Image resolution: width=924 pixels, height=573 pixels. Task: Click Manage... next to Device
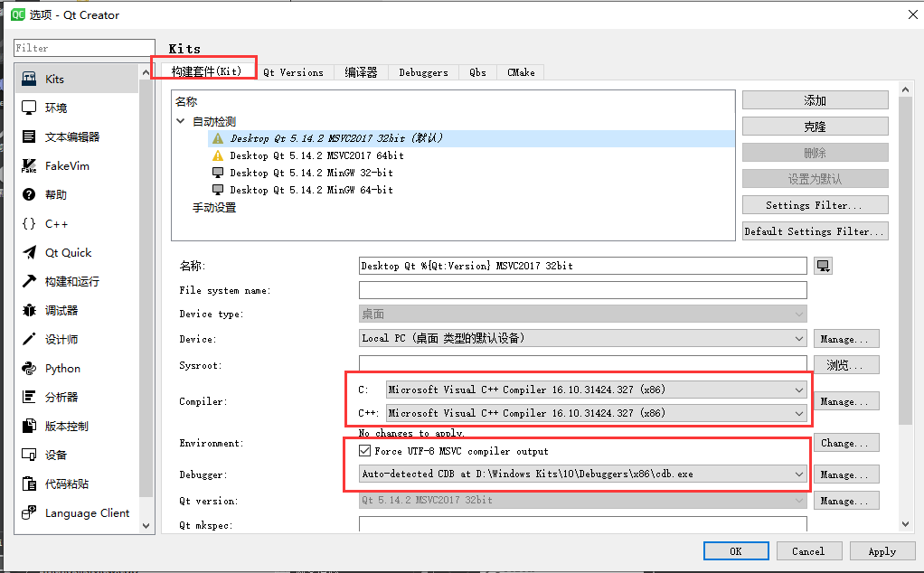pyautogui.click(x=846, y=339)
